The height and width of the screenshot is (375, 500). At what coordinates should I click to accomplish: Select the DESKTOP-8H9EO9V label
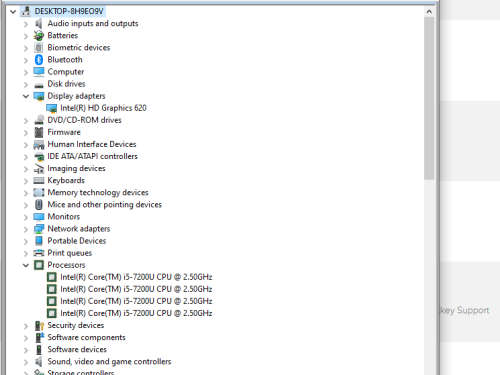coord(69,11)
